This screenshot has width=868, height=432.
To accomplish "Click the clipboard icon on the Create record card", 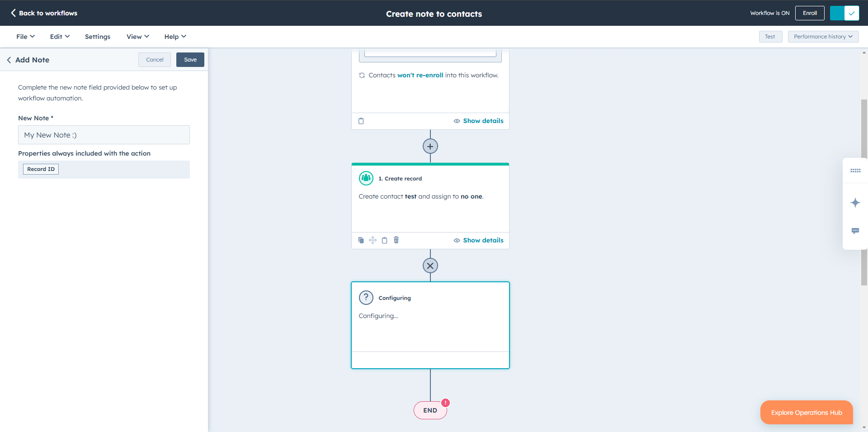I will (384, 240).
